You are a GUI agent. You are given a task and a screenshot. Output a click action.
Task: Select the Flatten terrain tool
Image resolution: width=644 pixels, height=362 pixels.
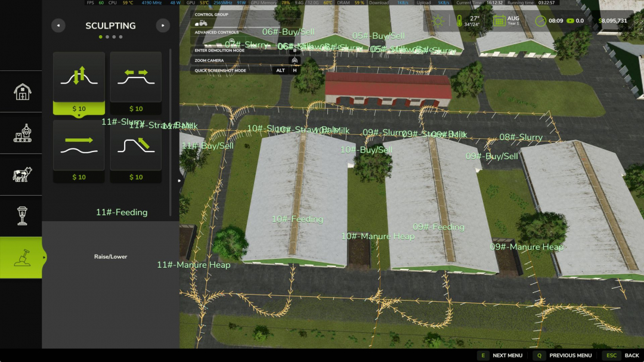136,77
